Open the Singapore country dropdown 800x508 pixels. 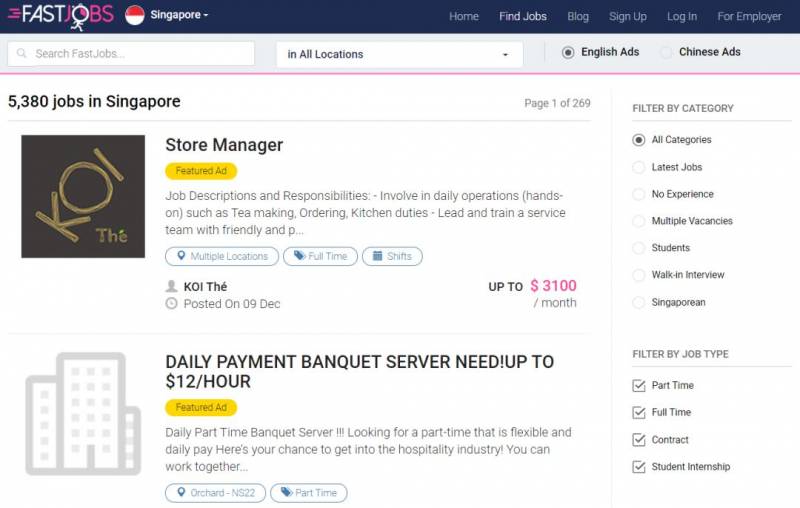[x=180, y=15]
